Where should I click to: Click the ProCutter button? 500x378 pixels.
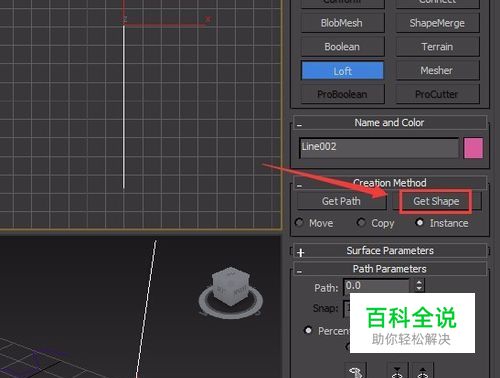pyautogui.click(x=437, y=94)
